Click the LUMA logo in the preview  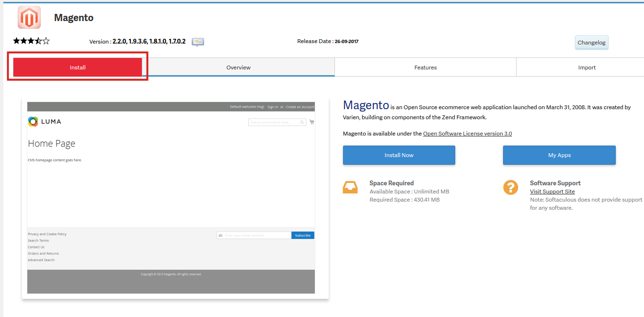tap(45, 122)
